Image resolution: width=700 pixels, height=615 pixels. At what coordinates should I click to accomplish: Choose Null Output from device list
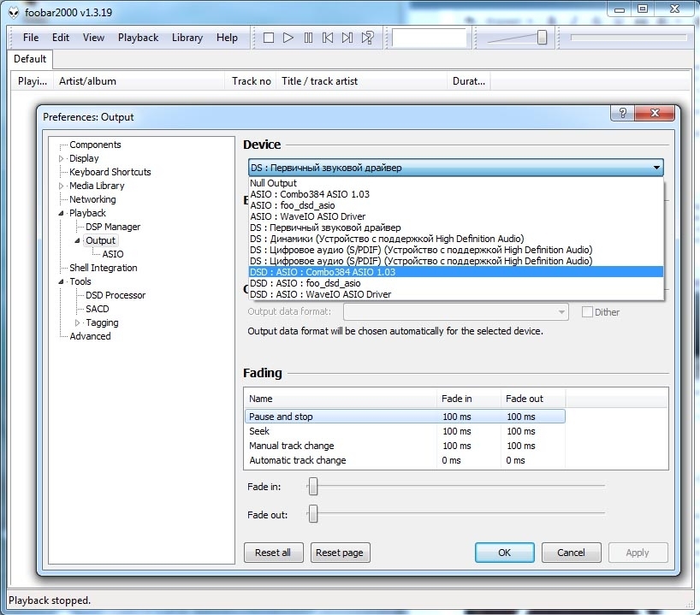pyautogui.click(x=273, y=183)
